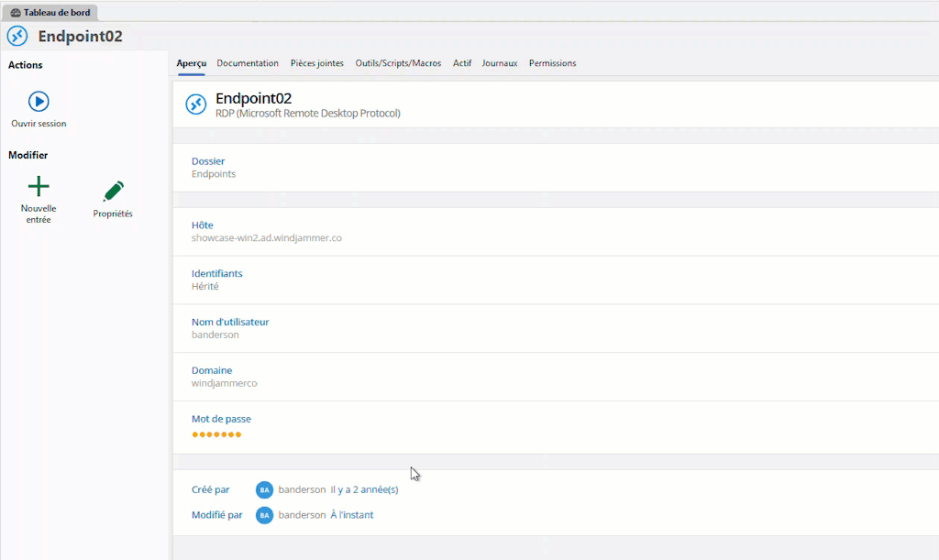
Task: Click the Nouvelle entrée plus icon
Action: click(x=38, y=188)
